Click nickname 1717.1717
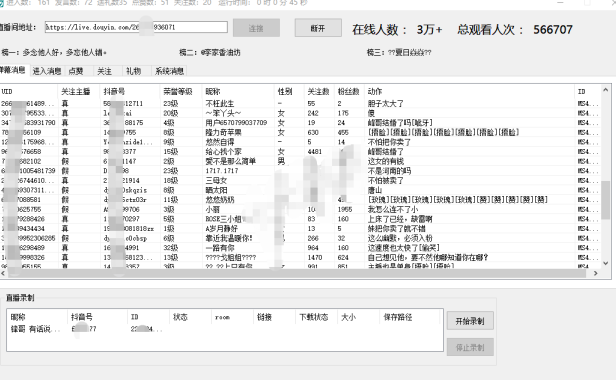The width and height of the screenshot is (616, 380). click(x=222, y=171)
